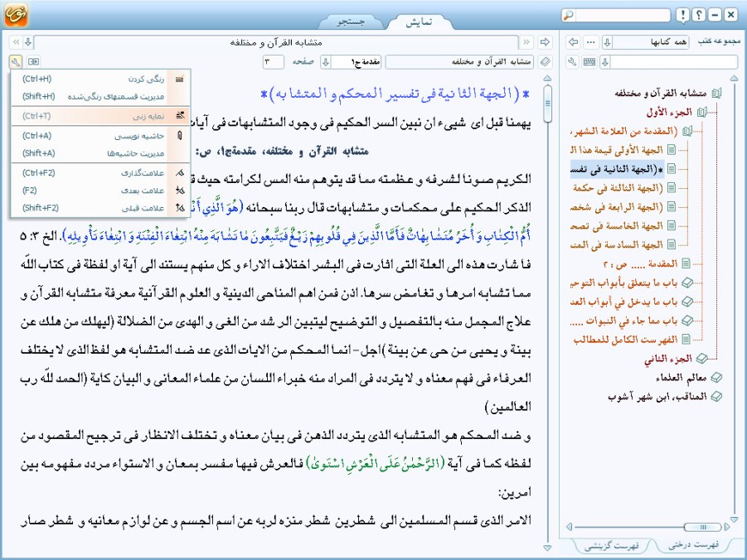
Task: Click the green verse الرَّحْمنُ عَلَى الْعَرْشِ اسْتَوى
Action: (x=375, y=463)
